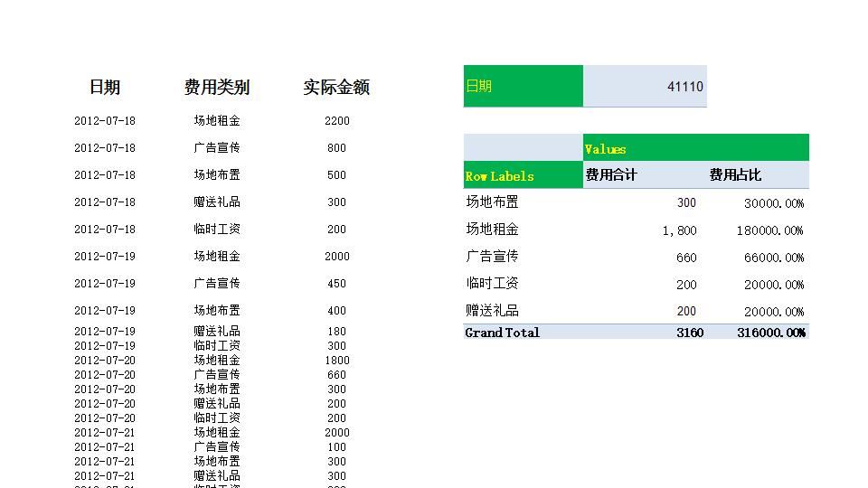The width and height of the screenshot is (868, 488).
Task: Click the amount cell 180
Action: (x=336, y=331)
